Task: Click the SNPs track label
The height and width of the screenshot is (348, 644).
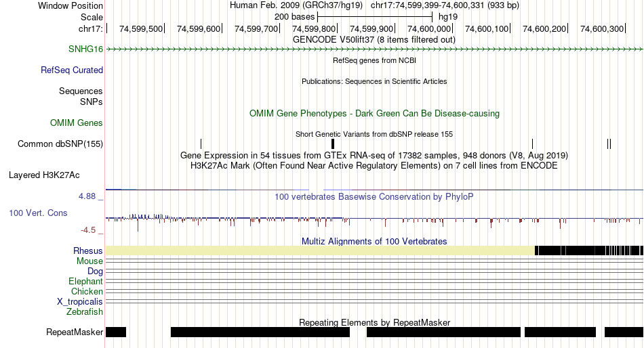Action: click(92, 102)
